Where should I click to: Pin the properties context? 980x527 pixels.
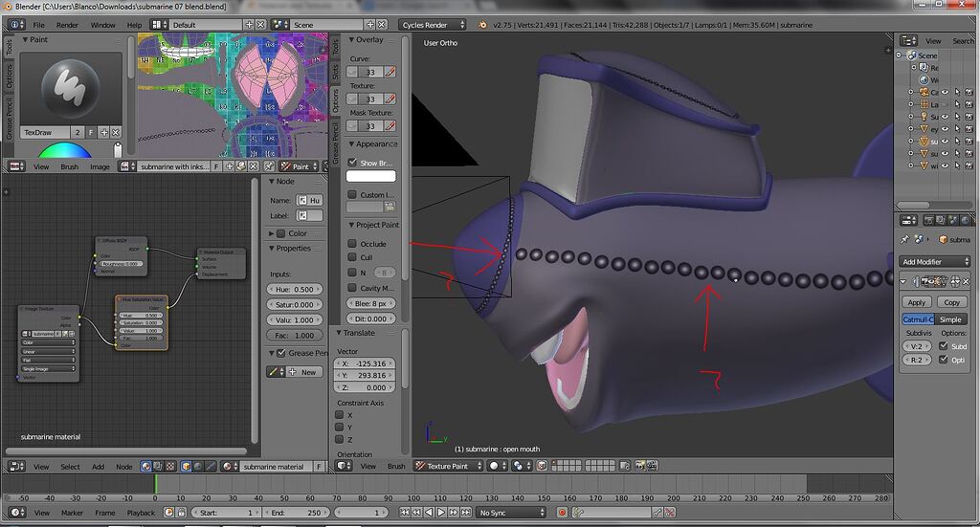(905, 240)
